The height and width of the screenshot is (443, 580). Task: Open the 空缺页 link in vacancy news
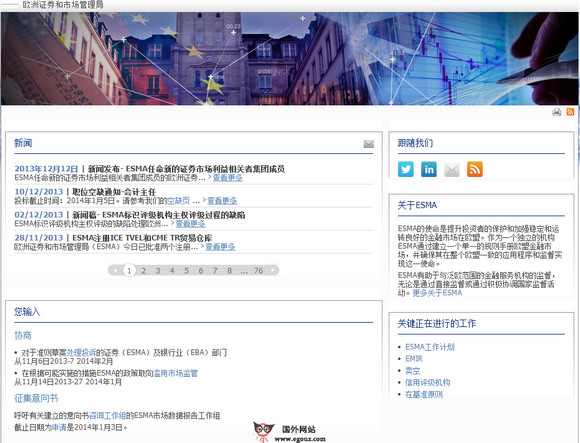pos(178,201)
